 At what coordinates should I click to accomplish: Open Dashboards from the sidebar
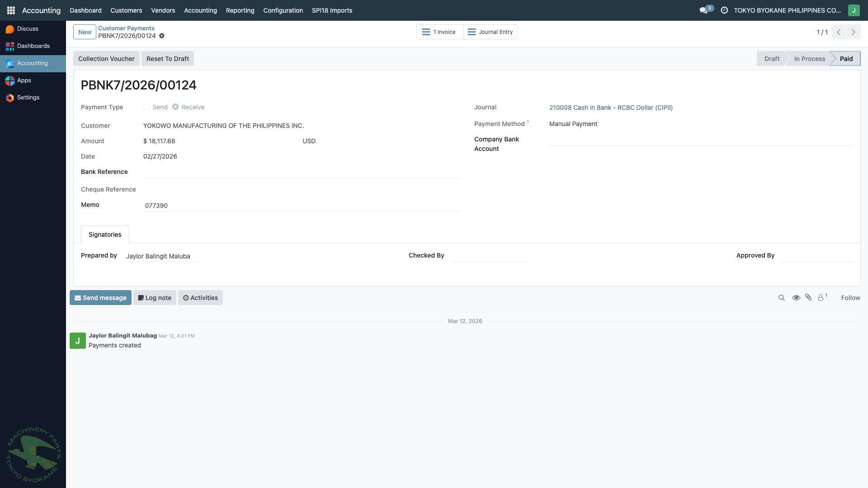(33, 46)
